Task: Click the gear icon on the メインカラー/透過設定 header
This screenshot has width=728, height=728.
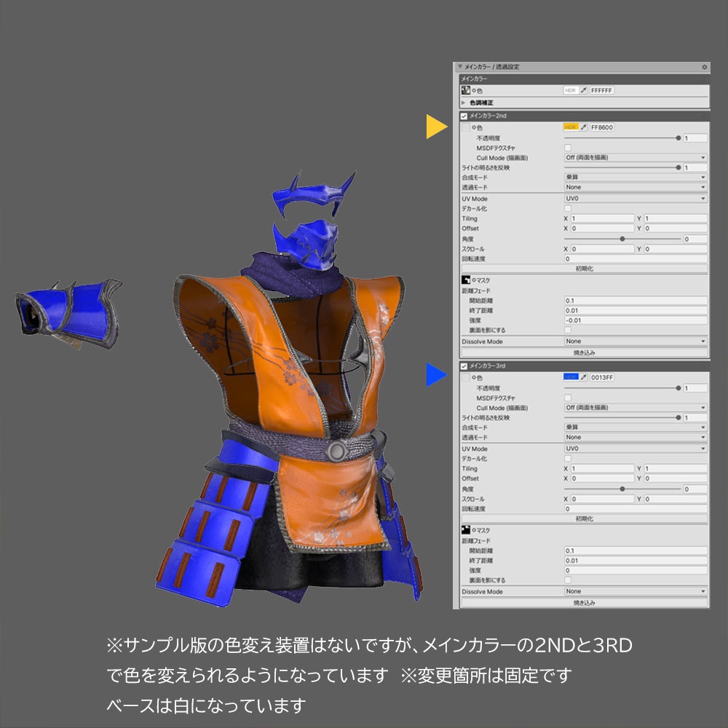Action: pyautogui.click(x=704, y=66)
